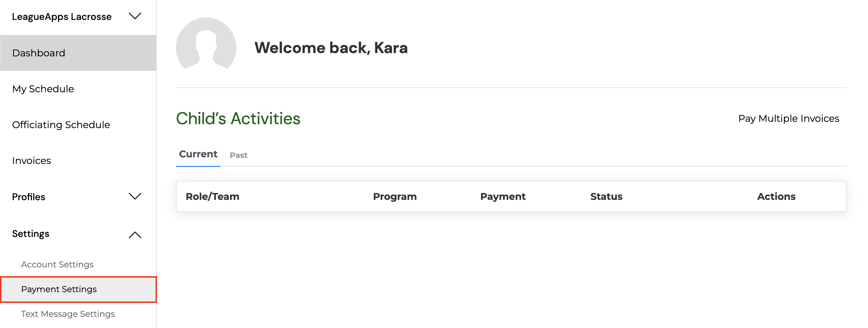Sort by the Program column header
Viewport: 868px width, 328px height.
pos(394,197)
